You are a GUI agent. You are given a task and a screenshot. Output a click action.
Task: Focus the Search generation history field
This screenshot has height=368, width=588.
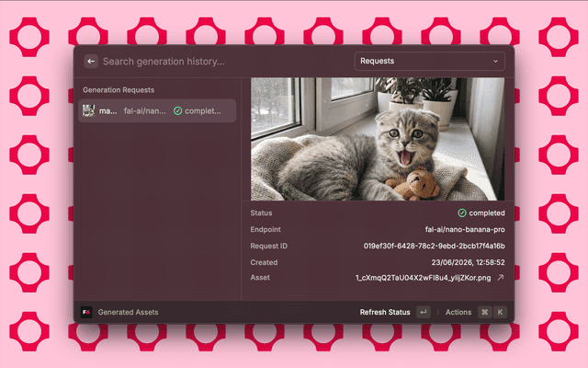[164, 62]
